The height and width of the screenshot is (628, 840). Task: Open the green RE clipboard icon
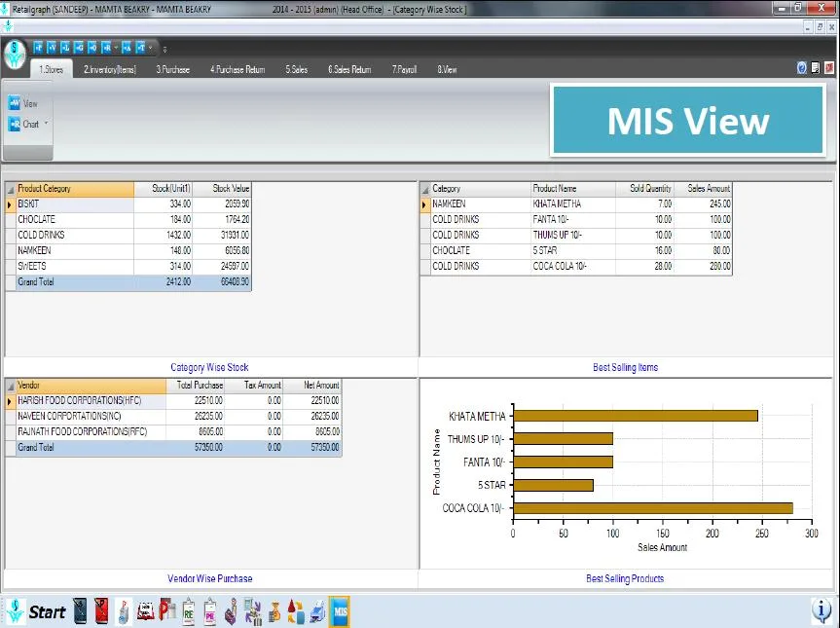(x=189, y=611)
